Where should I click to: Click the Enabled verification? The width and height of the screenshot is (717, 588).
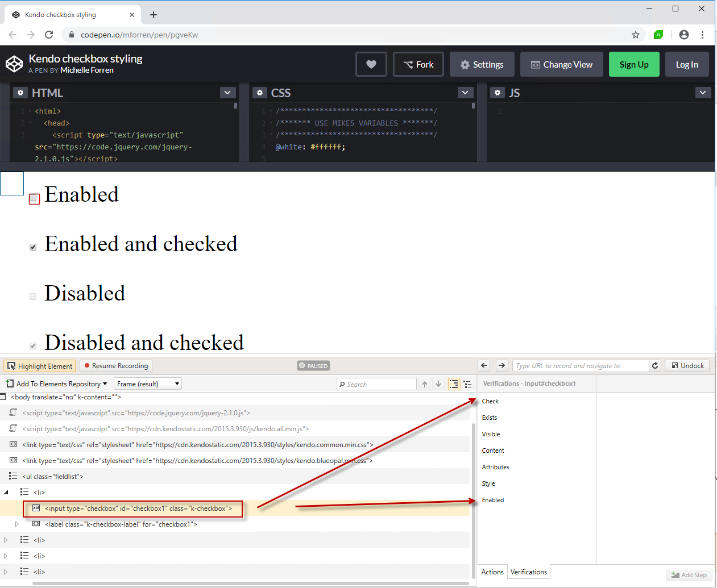(x=493, y=500)
